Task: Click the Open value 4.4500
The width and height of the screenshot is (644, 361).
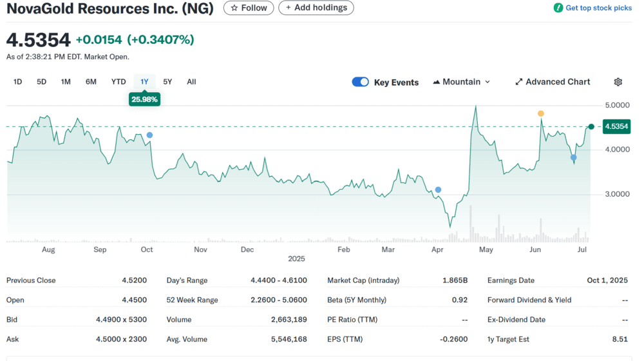Action: point(134,300)
